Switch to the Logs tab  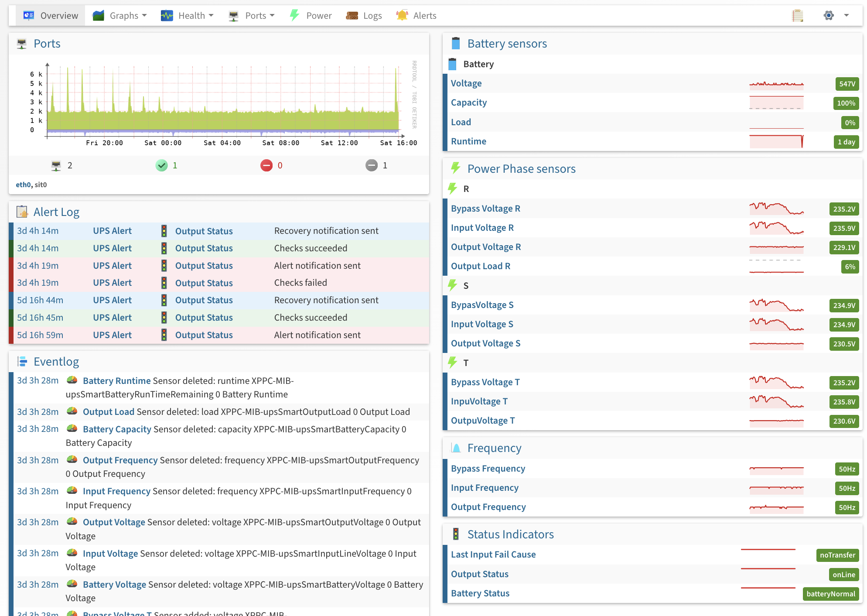click(x=364, y=16)
